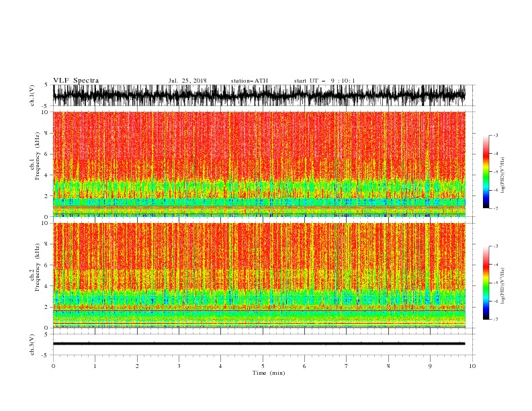The width and height of the screenshot is (532, 411).
Task: Click time axis tick label '7'
Action: tap(347, 366)
